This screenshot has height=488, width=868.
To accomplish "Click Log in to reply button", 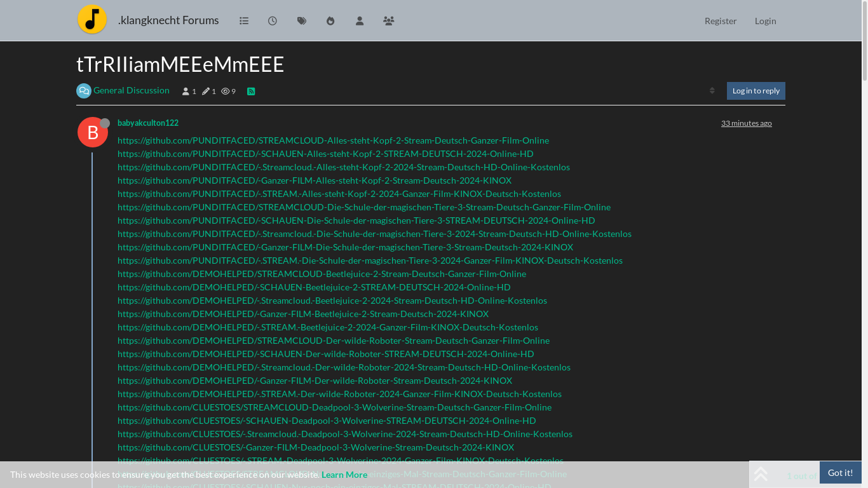I will [x=756, y=91].
